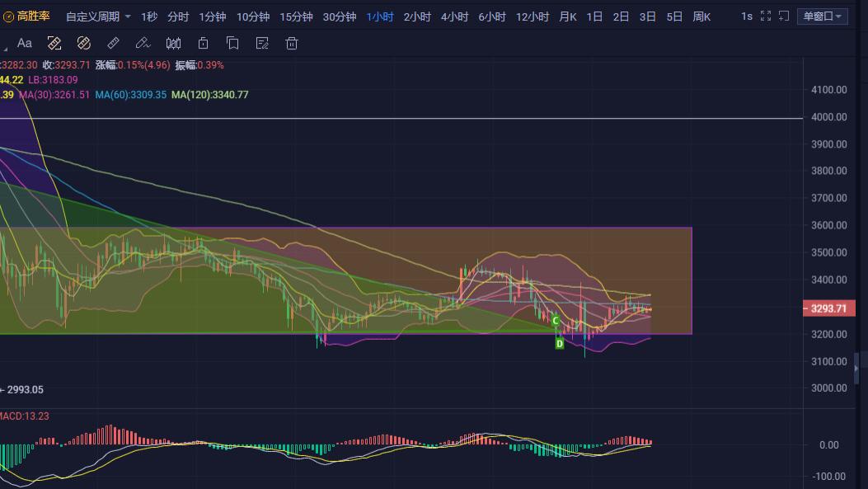Switch to the 1秒 timeframe

[149, 16]
